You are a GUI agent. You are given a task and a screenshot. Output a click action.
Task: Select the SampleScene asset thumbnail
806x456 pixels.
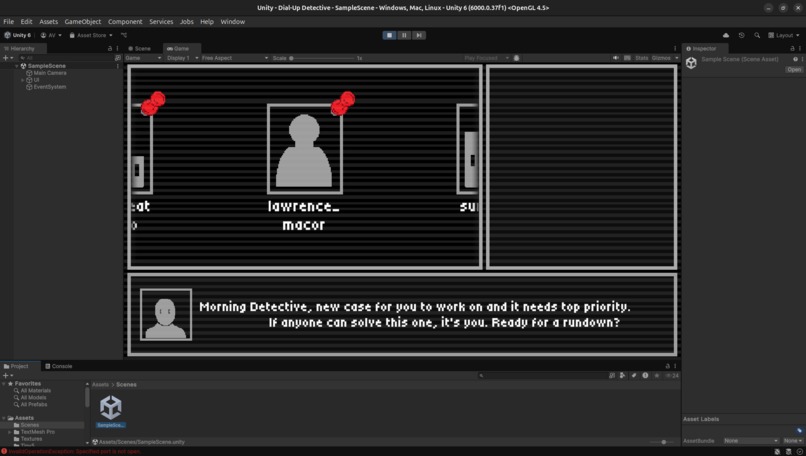point(111,411)
